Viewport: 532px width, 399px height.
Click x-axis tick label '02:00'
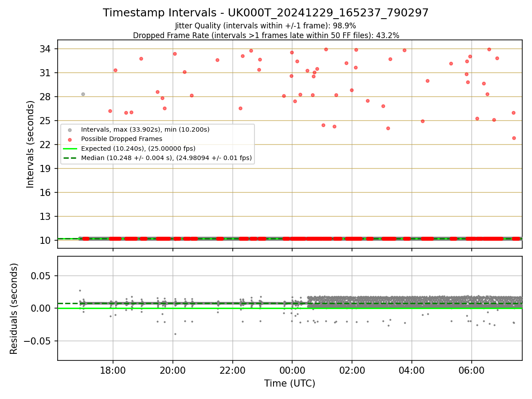pos(352,371)
